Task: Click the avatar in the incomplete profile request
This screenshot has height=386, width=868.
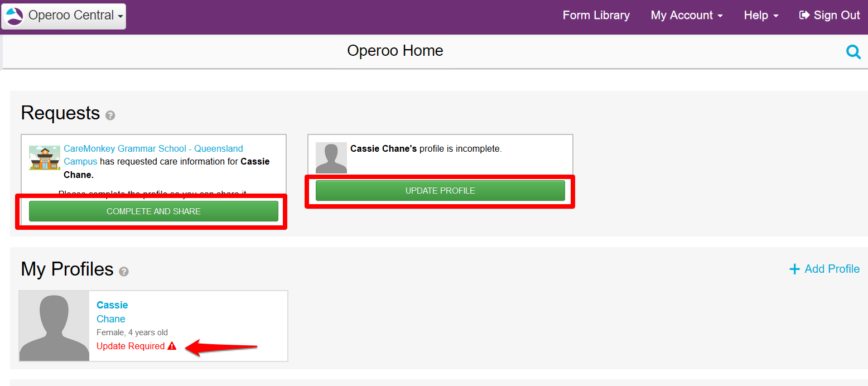Action: pyautogui.click(x=331, y=158)
